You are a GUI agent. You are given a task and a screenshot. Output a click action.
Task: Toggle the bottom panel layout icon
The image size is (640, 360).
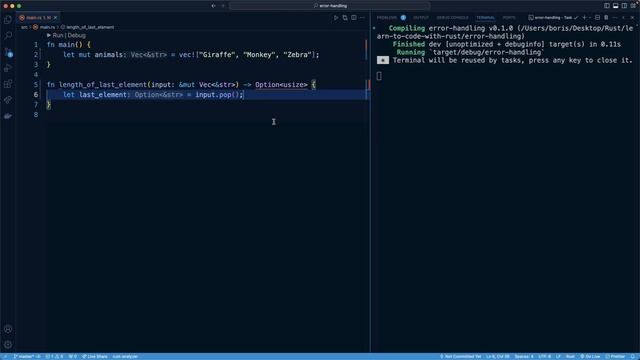616,6
